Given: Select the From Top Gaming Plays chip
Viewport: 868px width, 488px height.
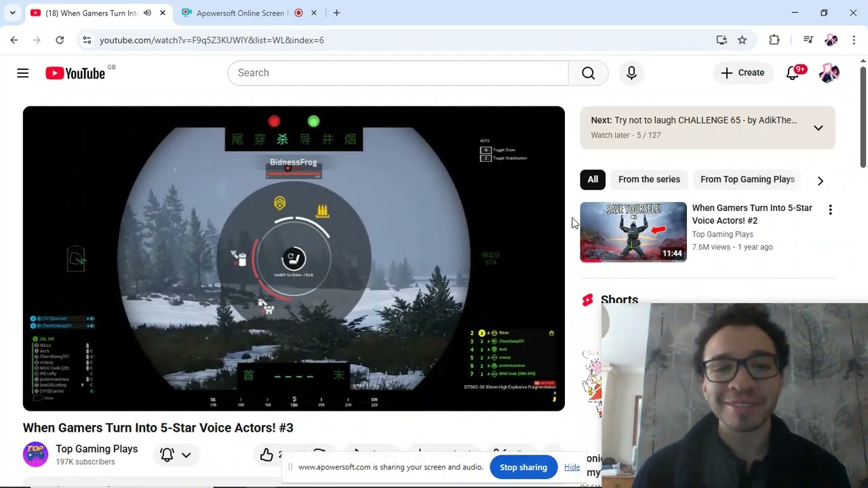Looking at the screenshot, I should 747,180.
